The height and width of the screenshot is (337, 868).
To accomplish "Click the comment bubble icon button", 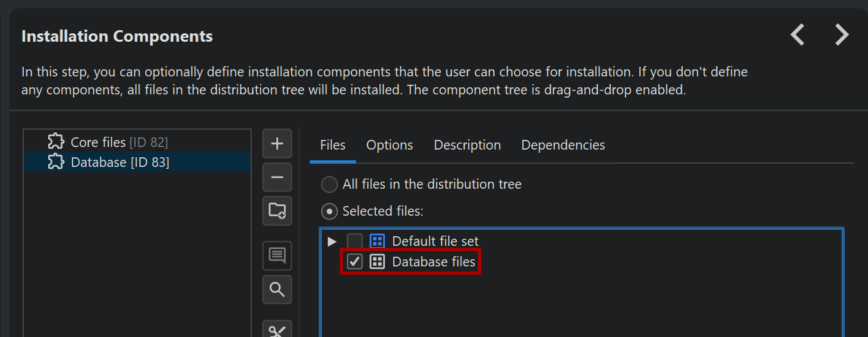I will (277, 255).
